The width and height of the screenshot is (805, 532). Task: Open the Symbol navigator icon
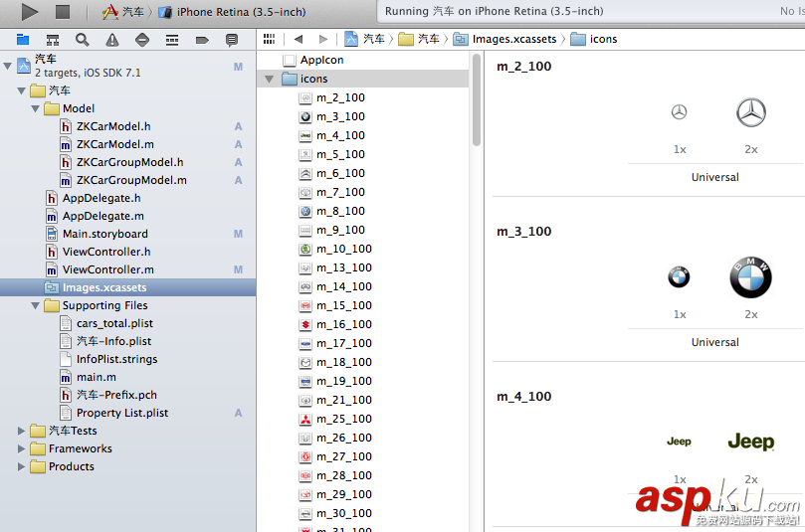[x=53, y=40]
